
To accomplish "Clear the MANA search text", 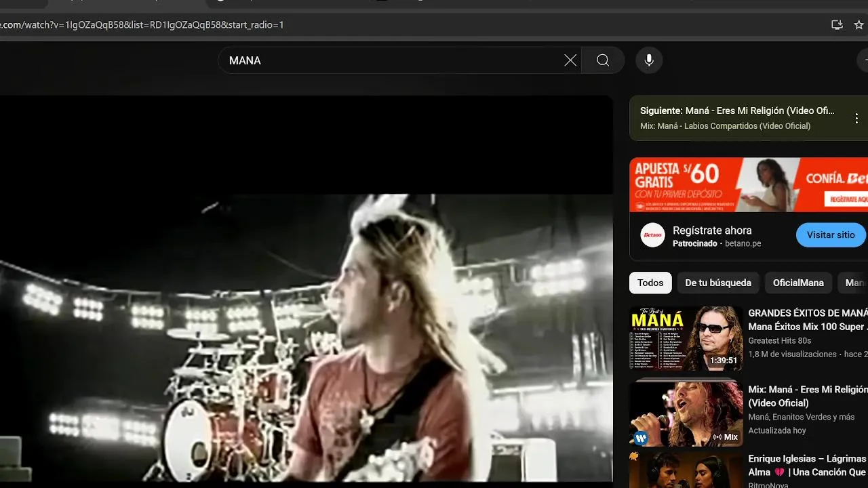I will pyautogui.click(x=570, y=60).
